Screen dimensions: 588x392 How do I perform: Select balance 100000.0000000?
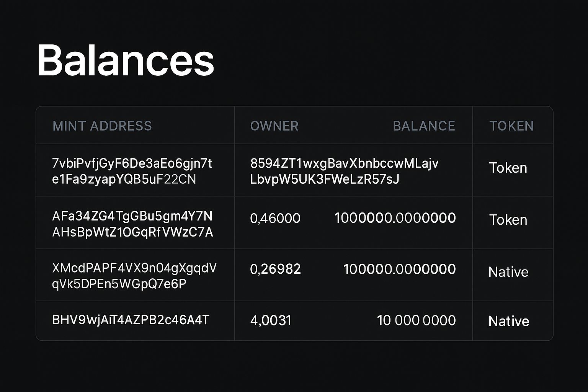(x=399, y=269)
